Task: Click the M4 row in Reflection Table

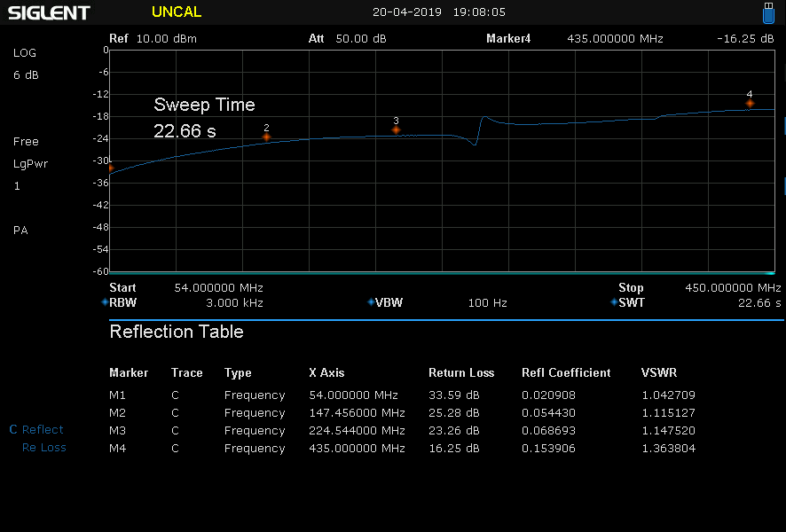Action: click(x=401, y=449)
